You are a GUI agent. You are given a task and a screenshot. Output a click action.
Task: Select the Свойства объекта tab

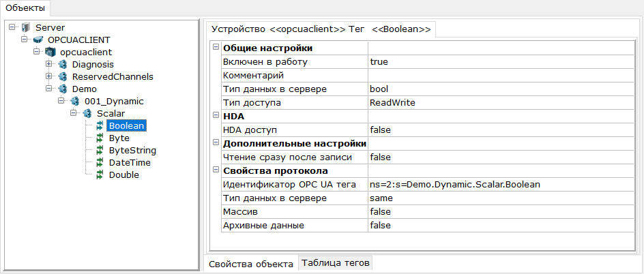click(251, 264)
